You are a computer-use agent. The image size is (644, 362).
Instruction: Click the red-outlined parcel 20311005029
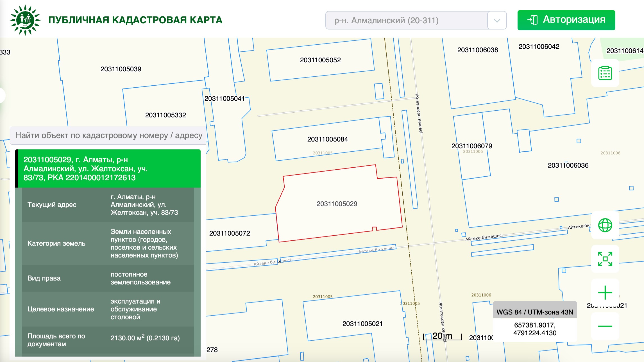click(337, 204)
